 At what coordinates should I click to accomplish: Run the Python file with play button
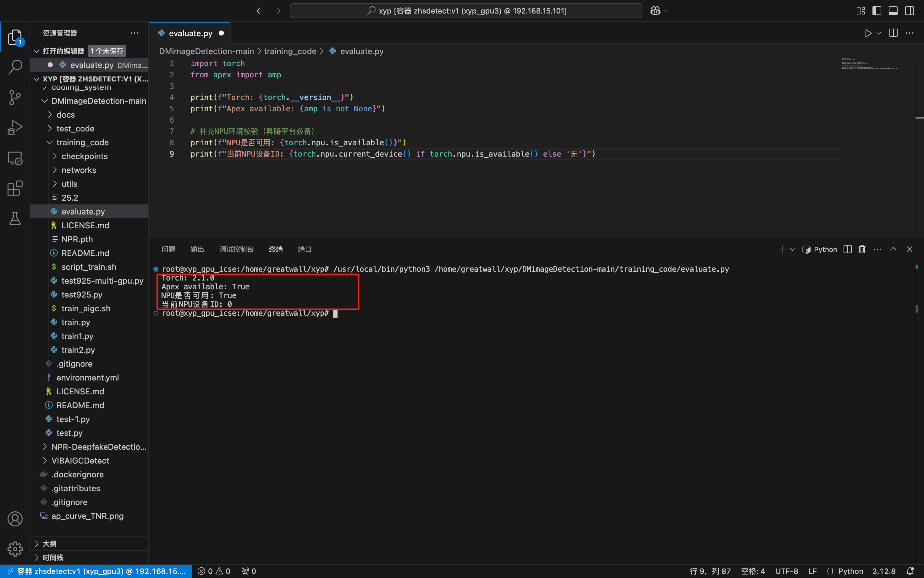[x=868, y=33]
